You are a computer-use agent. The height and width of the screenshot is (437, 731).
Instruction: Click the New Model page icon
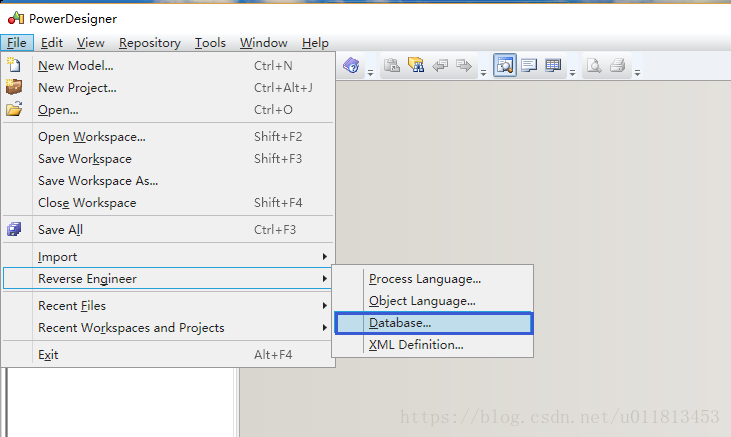tap(14, 64)
